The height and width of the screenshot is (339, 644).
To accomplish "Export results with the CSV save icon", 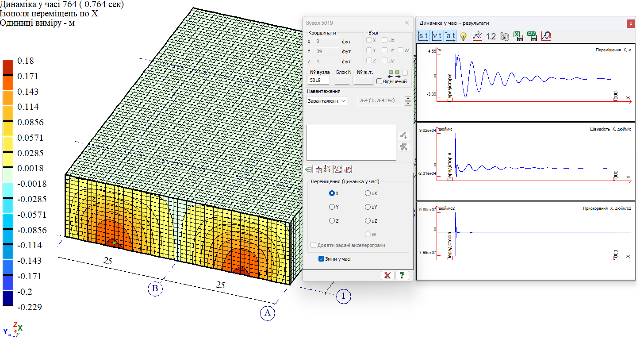I will click(x=533, y=37).
